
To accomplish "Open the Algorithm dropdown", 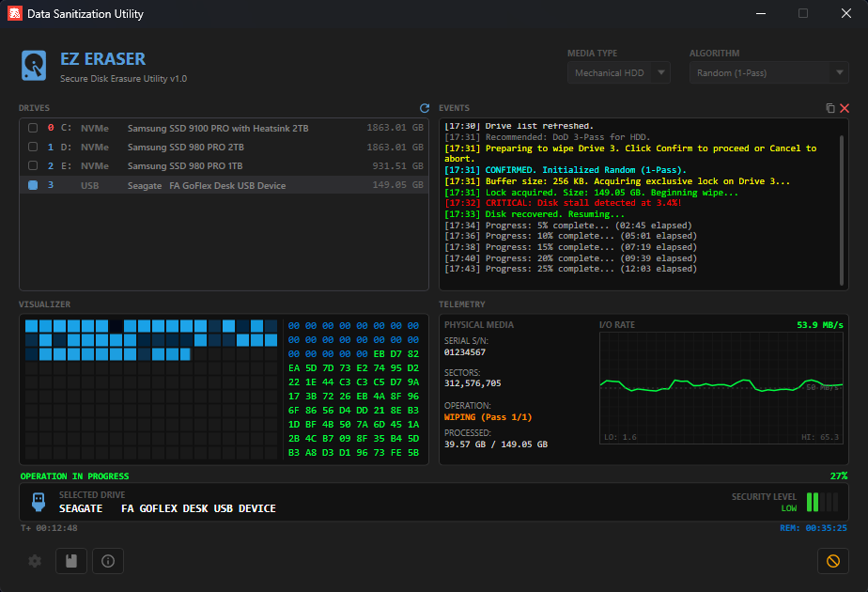I will 768,72.
